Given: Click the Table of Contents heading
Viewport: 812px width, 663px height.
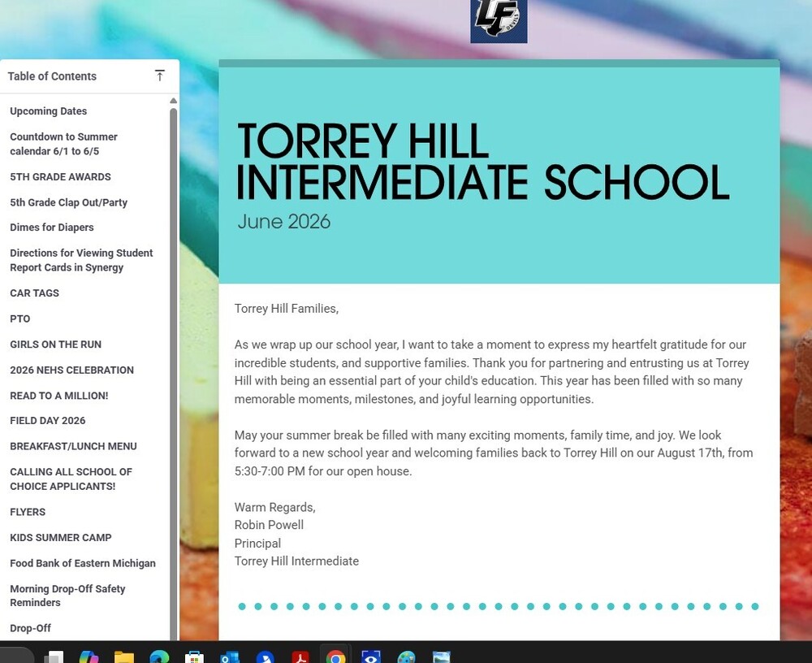Looking at the screenshot, I should point(52,76).
